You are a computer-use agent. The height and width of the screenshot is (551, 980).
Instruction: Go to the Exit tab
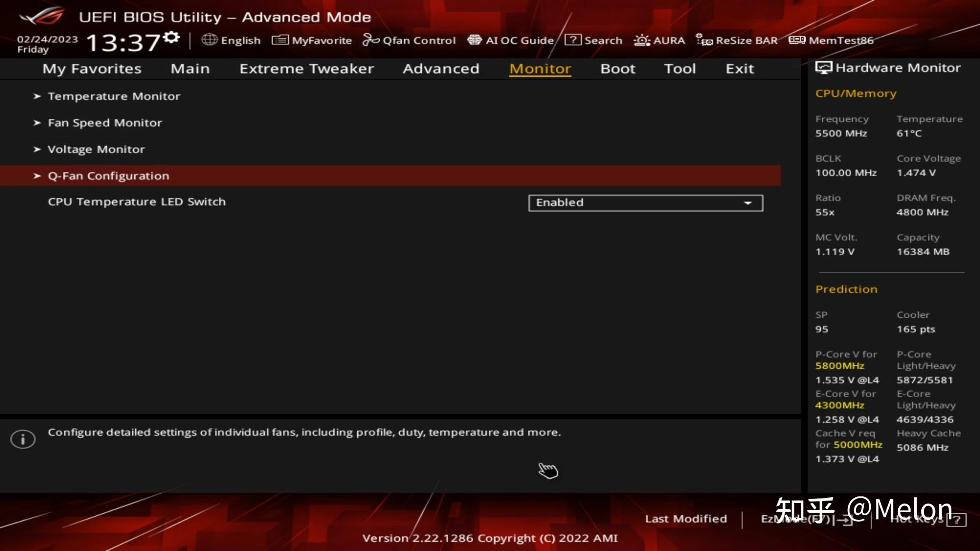[740, 68]
